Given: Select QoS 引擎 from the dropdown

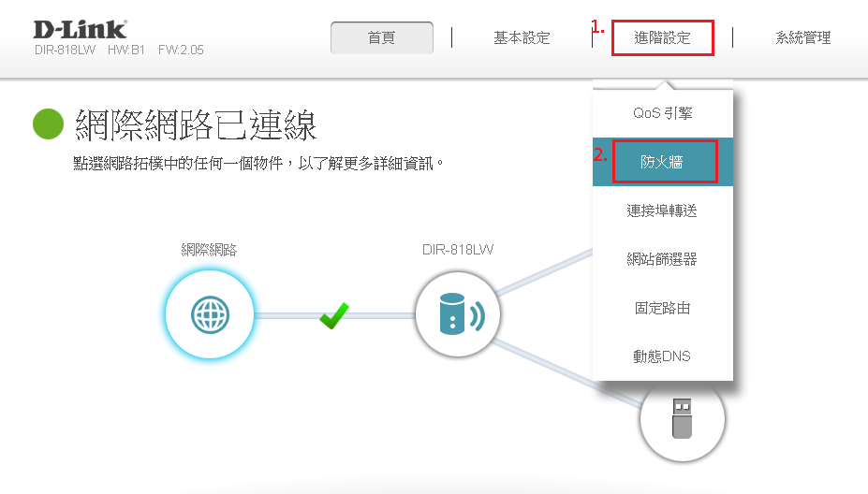Looking at the screenshot, I should (662, 113).
